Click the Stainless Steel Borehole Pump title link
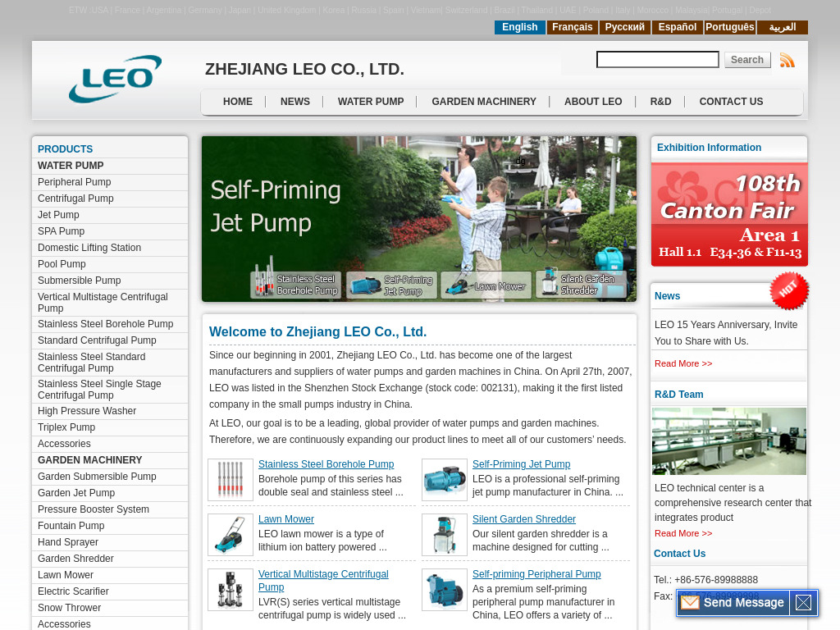This screenshot has width=840, height=630. pos(326,464)
